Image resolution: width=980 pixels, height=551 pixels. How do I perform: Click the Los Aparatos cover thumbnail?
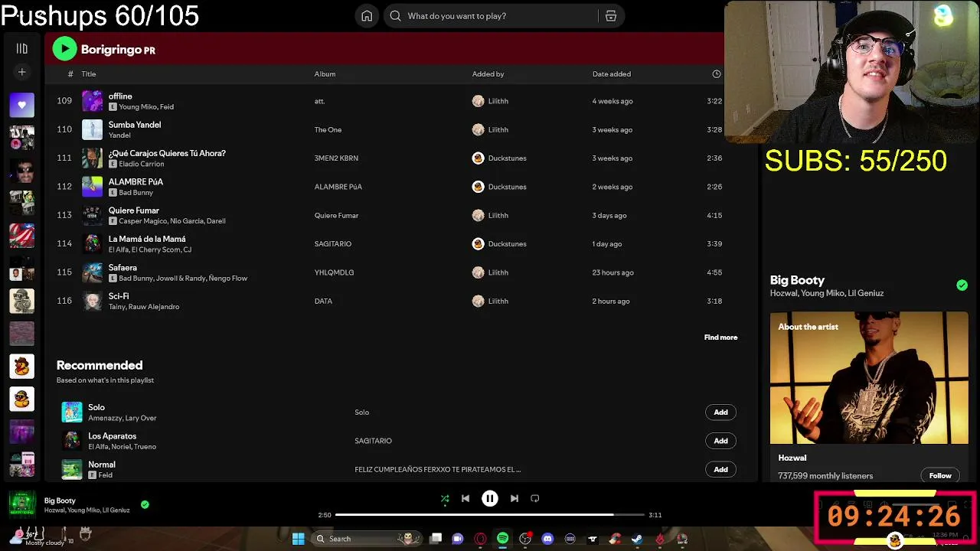pos(72,441)
